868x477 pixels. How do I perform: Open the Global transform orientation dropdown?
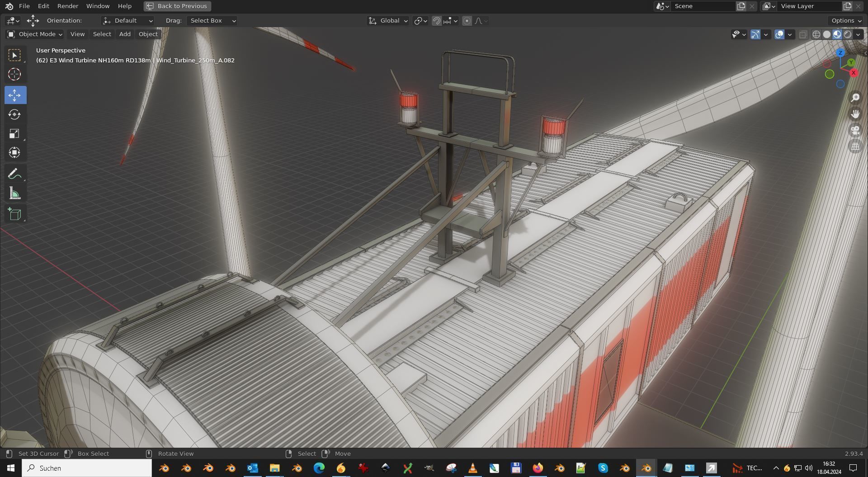click(x=388, y=21)
